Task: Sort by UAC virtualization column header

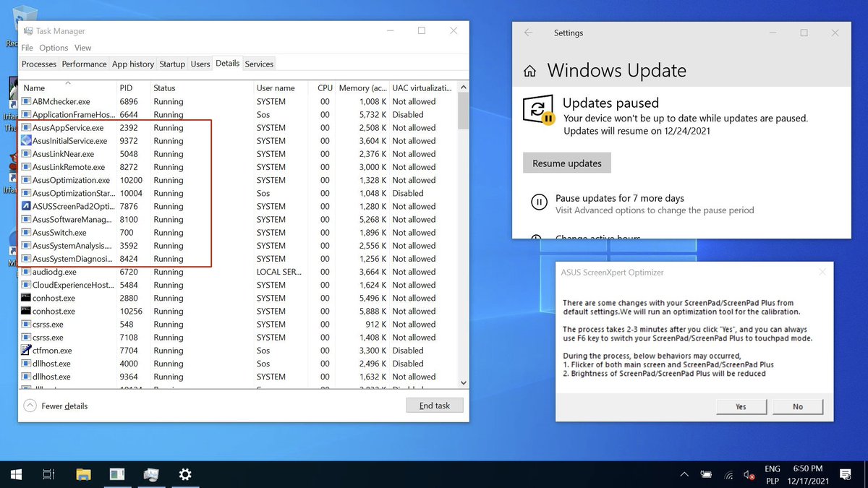Action: 422,87
